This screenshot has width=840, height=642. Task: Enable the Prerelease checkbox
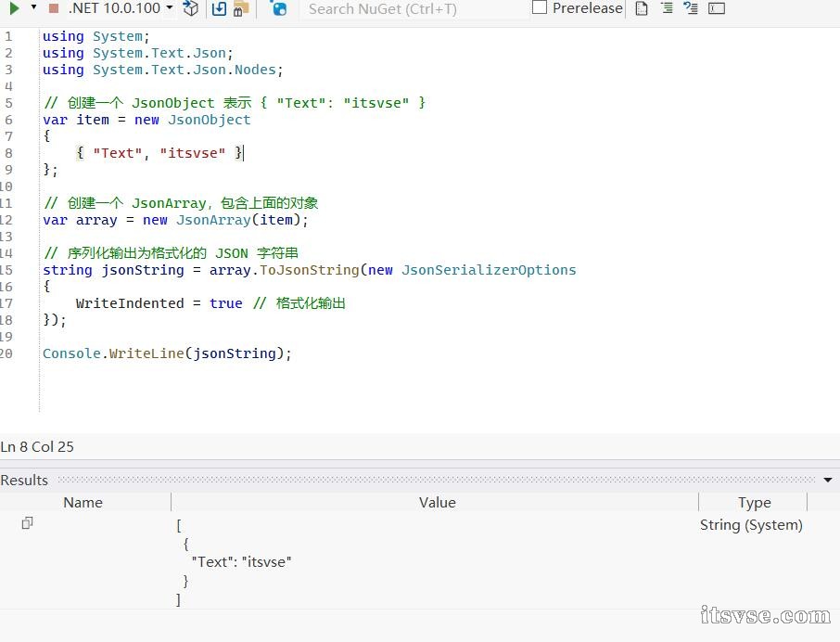click(x=540, y=7)
